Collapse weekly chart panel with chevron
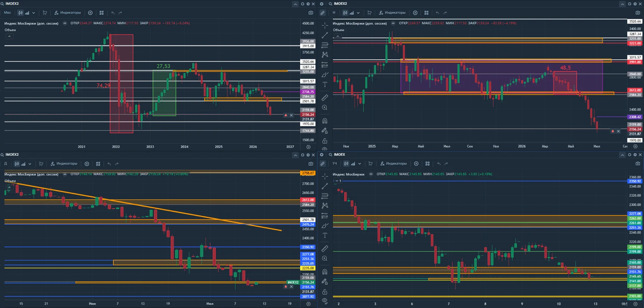This screenshot has width=644, height=308. pyautogui.click(x=622, y=4)
